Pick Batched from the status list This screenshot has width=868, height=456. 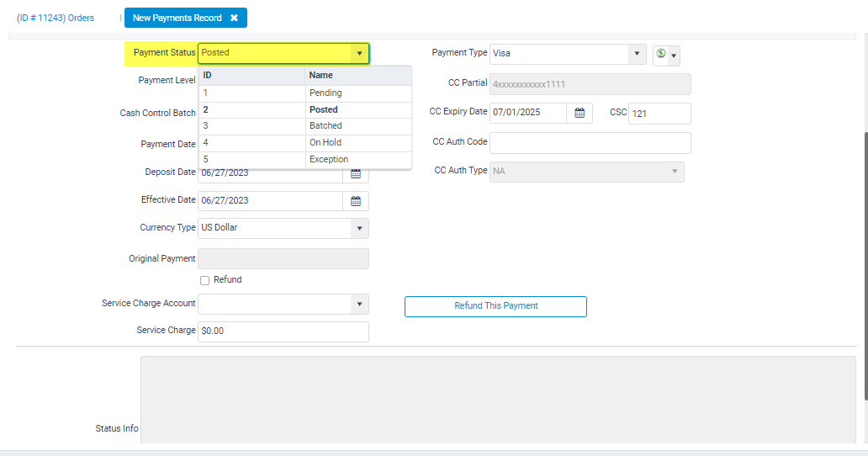[305, 126]
